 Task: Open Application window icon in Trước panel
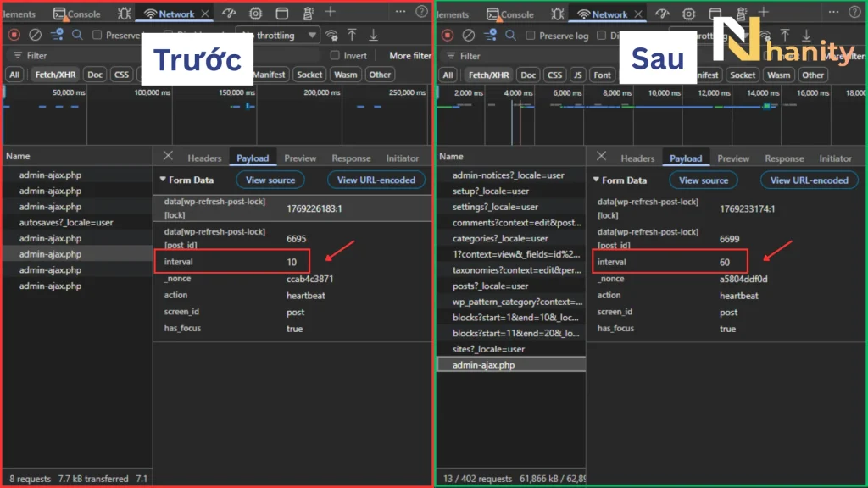[x=281, y=14]
